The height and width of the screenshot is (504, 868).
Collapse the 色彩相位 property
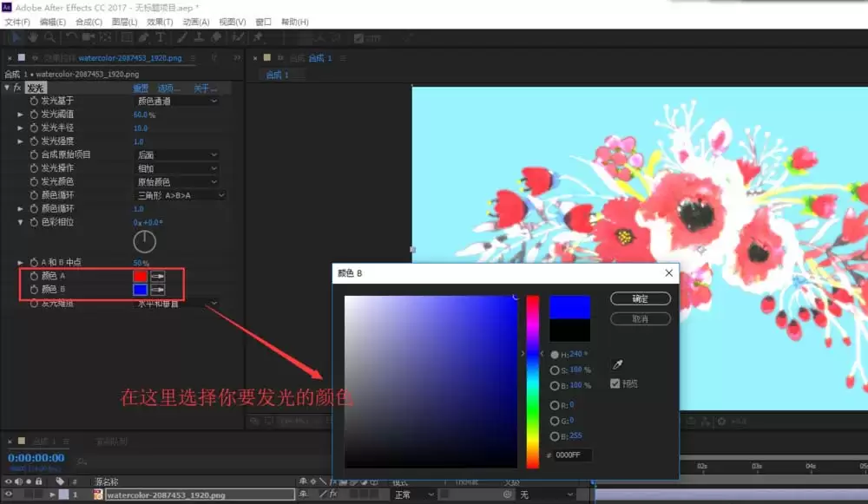(21, 222)
